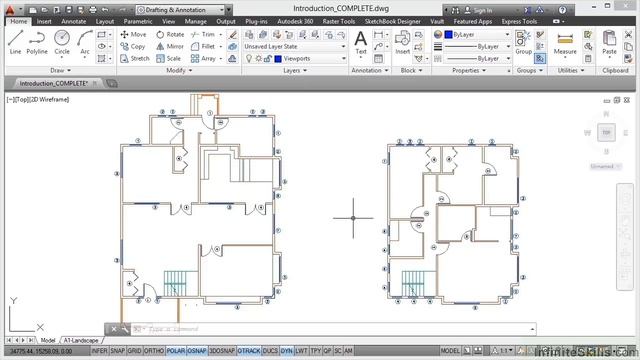Click the command line customize wrench icon

coord(124,329)
